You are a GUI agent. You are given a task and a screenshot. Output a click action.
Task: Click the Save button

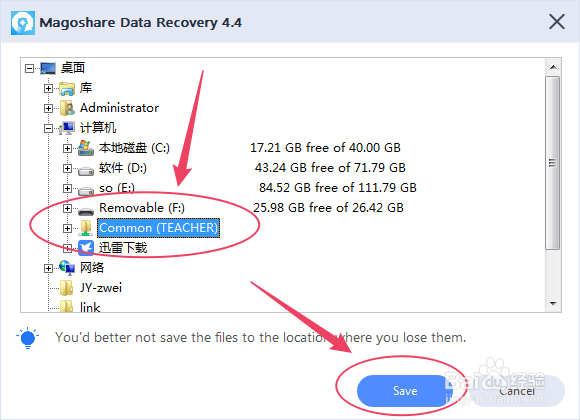coord(405,391)
